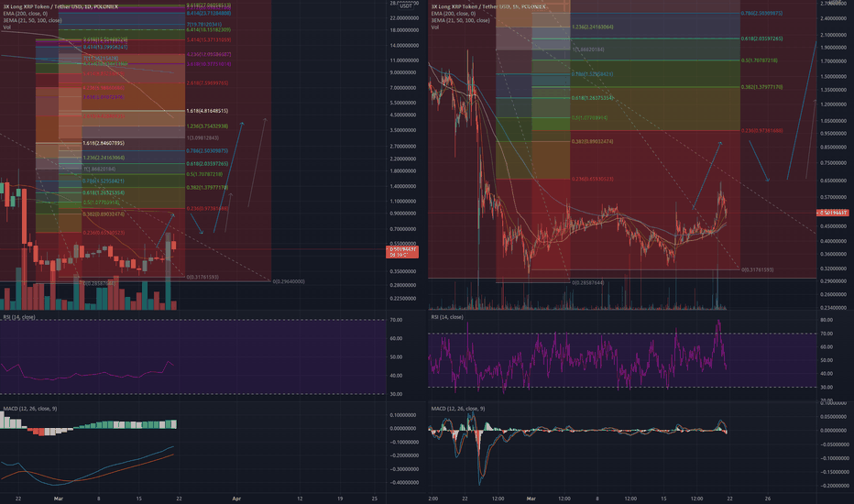The width and height of the screenshot is (854, 504).
Task: Click 30.00 level on 1h RSI scale
Action: click(x=827, y=388)
